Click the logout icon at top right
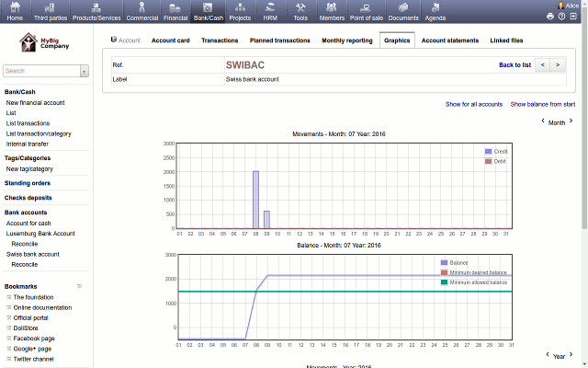This screenshot has width=588, height=368. tap(573, 17)
